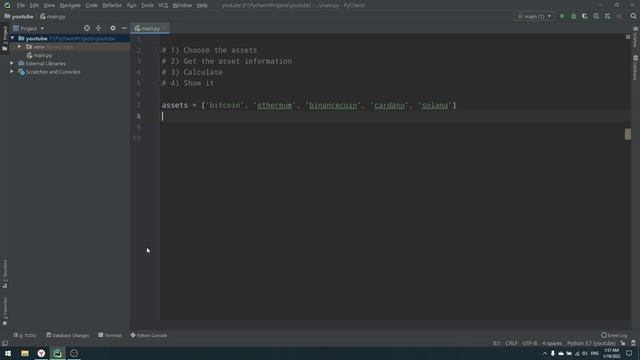Click the assets variable on line 7
The image size is (640, 360).
point(174,105)
